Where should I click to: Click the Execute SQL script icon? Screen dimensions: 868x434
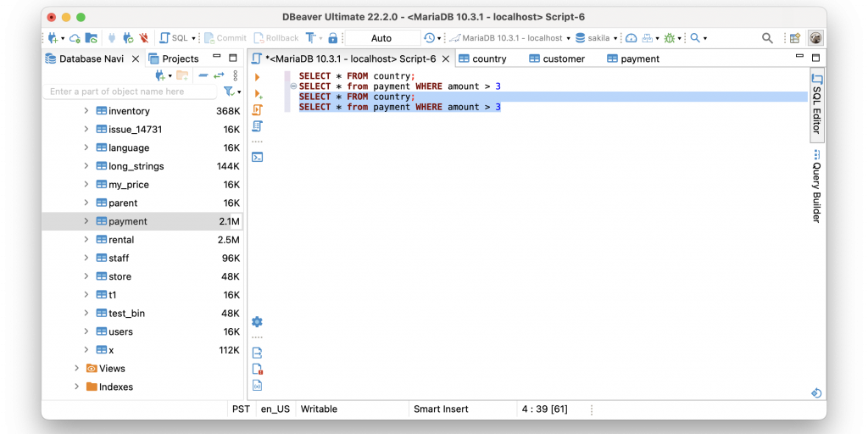257,109
